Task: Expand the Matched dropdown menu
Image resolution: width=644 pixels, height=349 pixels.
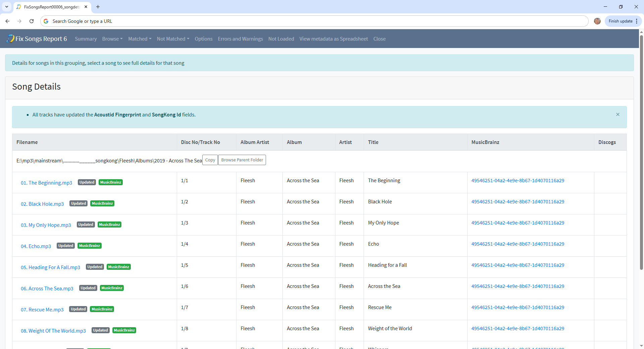Action: 140,39
